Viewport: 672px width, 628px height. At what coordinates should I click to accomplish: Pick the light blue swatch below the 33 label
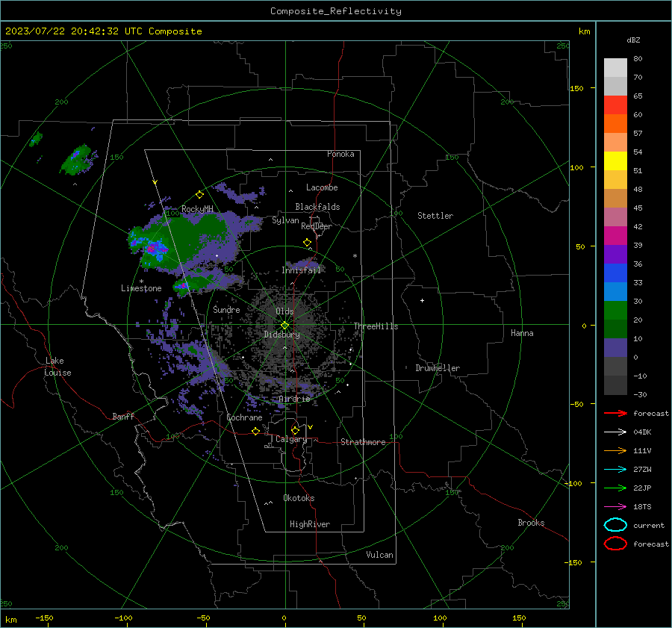(615, 292)
